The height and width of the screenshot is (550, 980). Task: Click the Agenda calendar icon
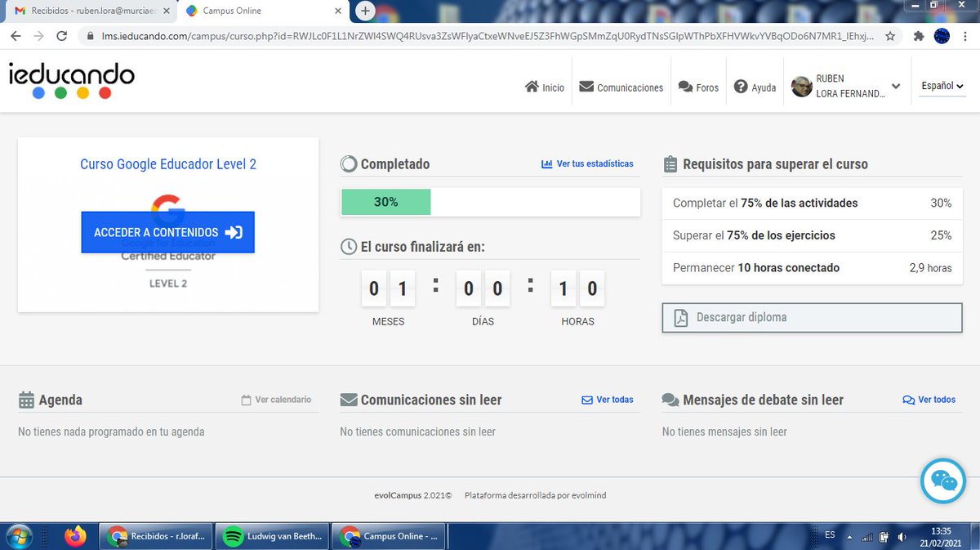[26, 400]
